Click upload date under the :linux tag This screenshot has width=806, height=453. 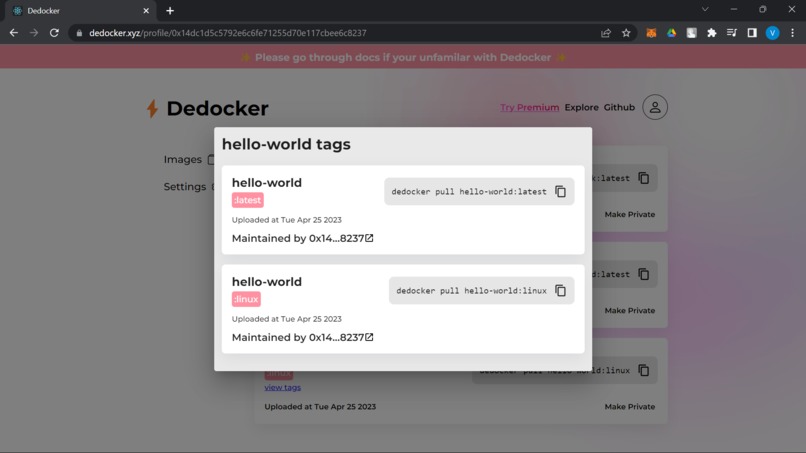click(x=286, y=319)
